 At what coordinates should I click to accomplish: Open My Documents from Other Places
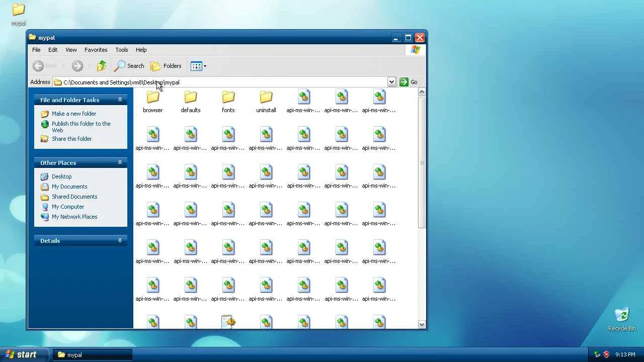click(69, 187)
